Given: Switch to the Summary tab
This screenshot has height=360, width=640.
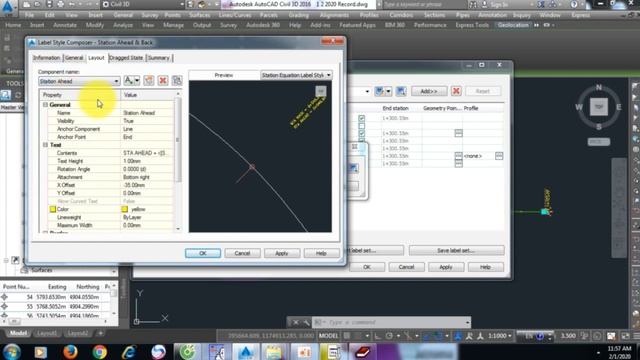Looking at the screenshot, I should [x=158, y=58].
